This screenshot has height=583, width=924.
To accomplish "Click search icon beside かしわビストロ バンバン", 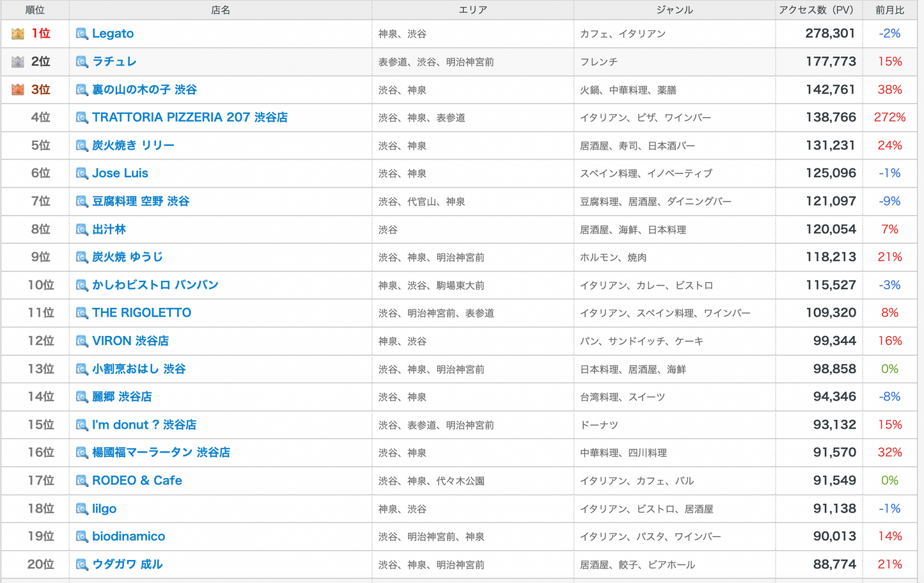I will pos(82,285).
